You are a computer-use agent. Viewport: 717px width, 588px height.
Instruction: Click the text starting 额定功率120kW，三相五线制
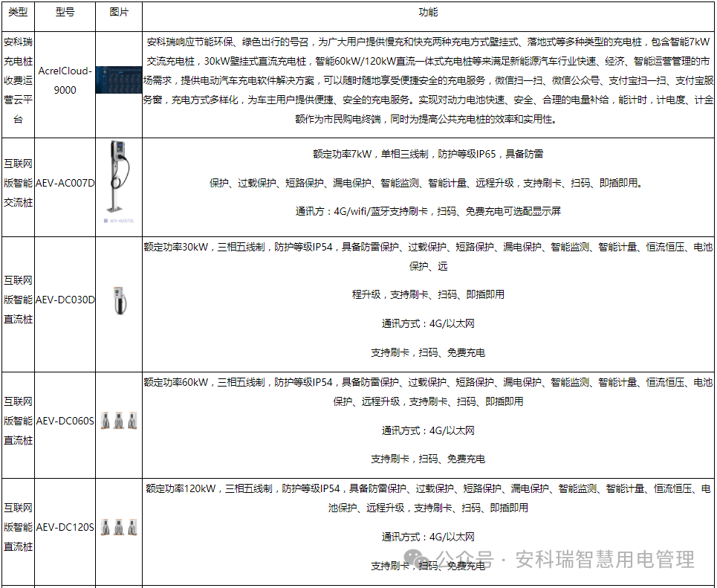point(428,498)
